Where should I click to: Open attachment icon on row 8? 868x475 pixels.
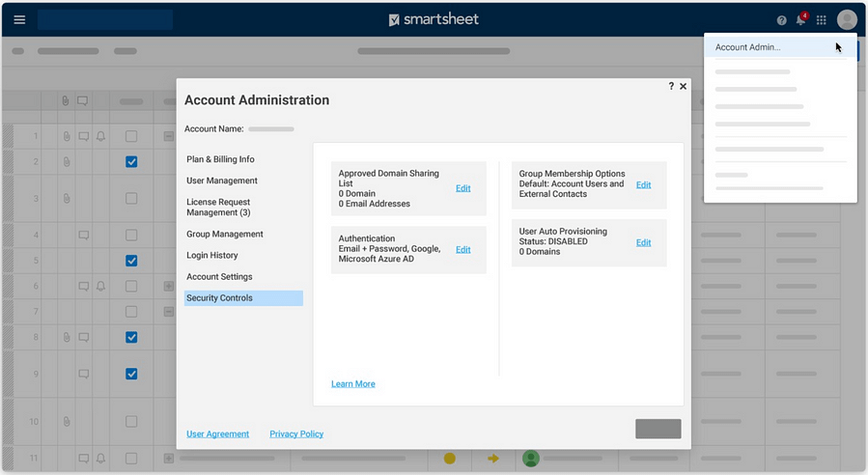[x=67, y=337]
